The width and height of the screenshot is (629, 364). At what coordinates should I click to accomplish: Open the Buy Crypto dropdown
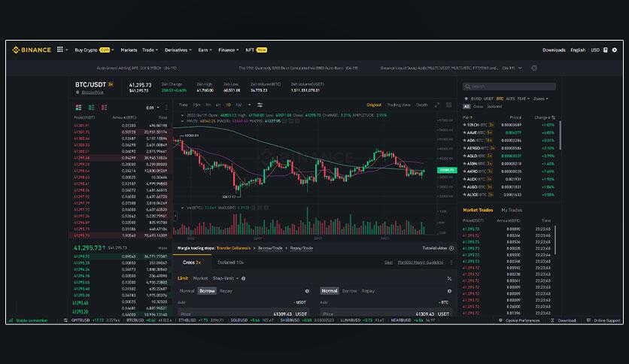[94, 50]
